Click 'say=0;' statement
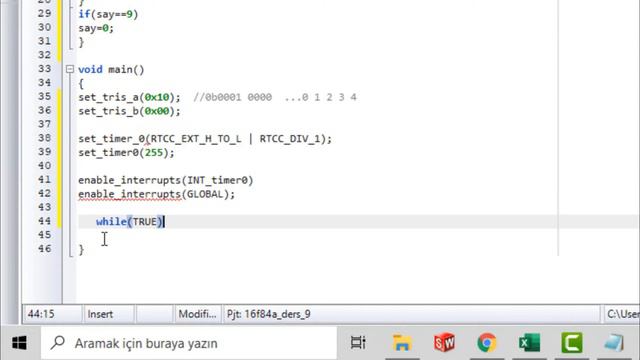This screenshot has height=360, width=640. point(96,28)
